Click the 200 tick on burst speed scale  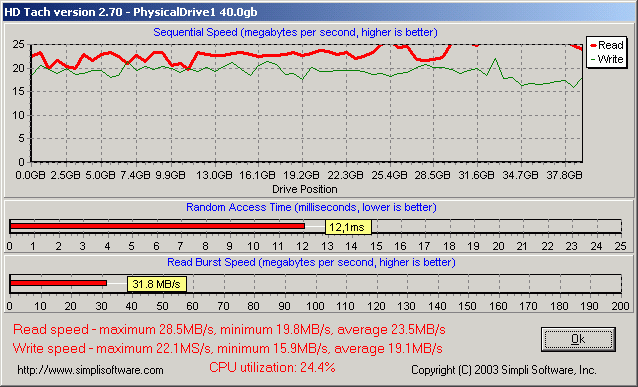(621, 306)
